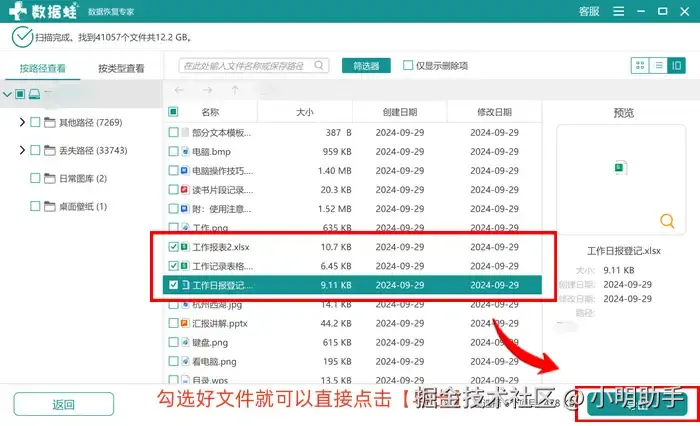700x426 pixels.
Task: Switch to grid thumbnail view icon
Action: [640, 66]
